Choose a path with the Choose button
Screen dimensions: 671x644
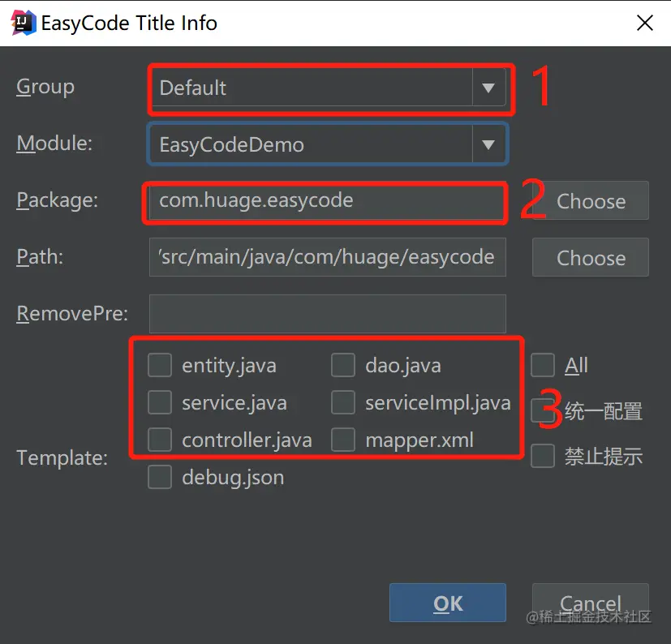tap(591, 257)
